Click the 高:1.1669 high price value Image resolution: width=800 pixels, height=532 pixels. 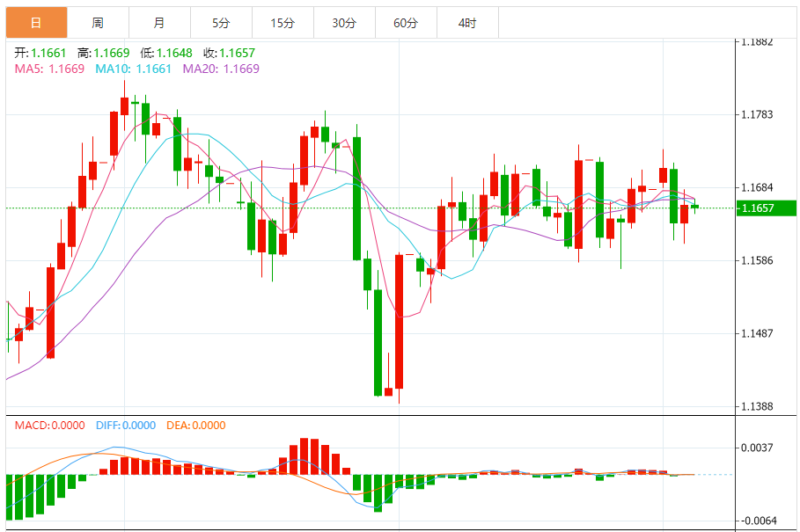click(x=104, y=53)
